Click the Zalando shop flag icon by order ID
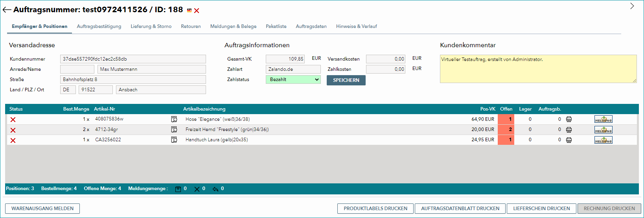 189,11
